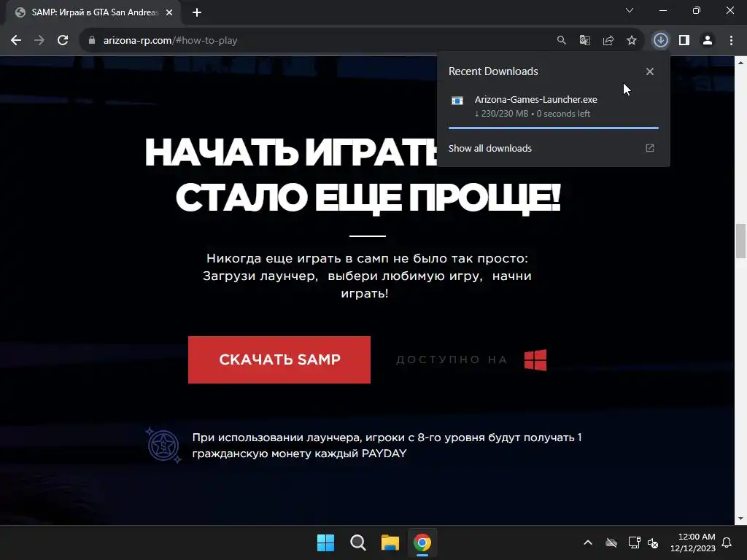Viewport: 747px width, 560px height.
Task: Open downloads page via external-link icon
Action: (x=650, y=148)
